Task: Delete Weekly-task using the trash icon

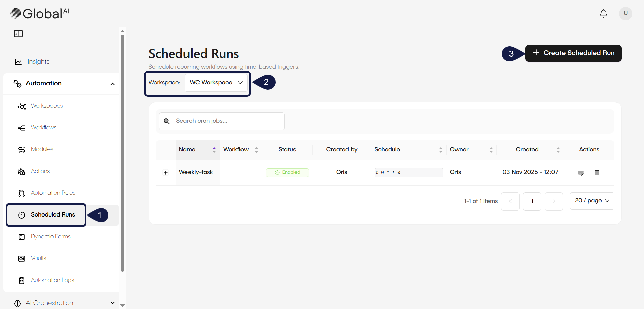Action: [597, 172]
